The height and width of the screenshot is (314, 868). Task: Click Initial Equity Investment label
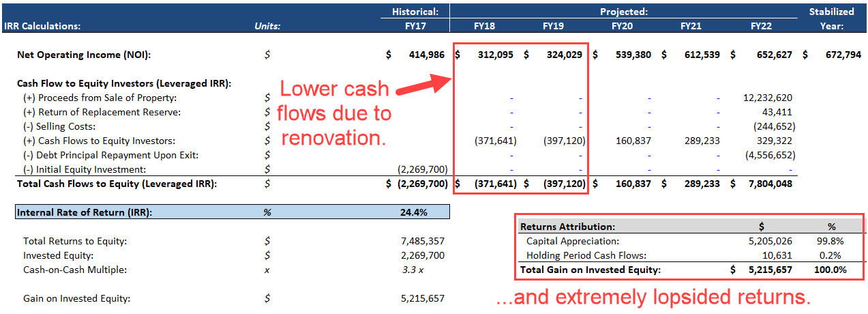tap(85, 169)
